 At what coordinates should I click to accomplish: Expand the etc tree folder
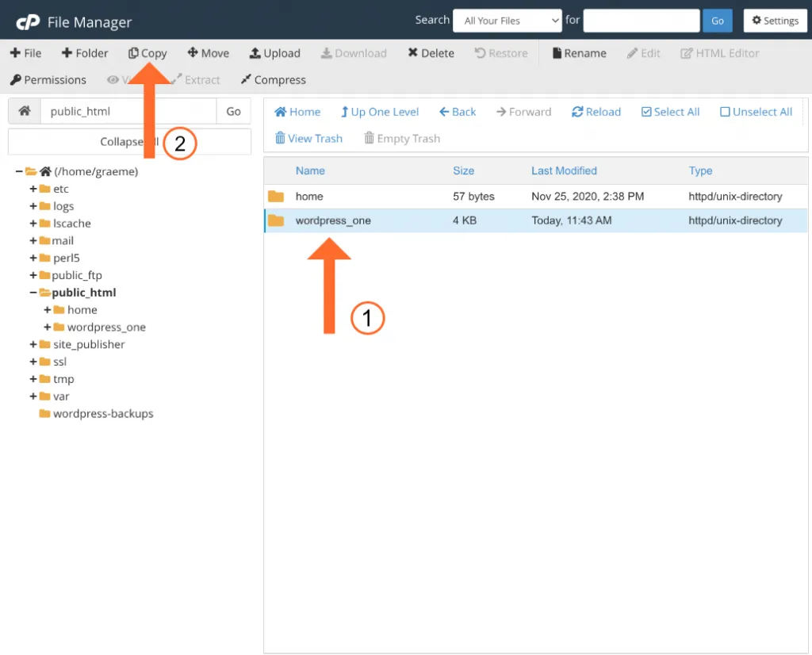(x=33, y=189)
